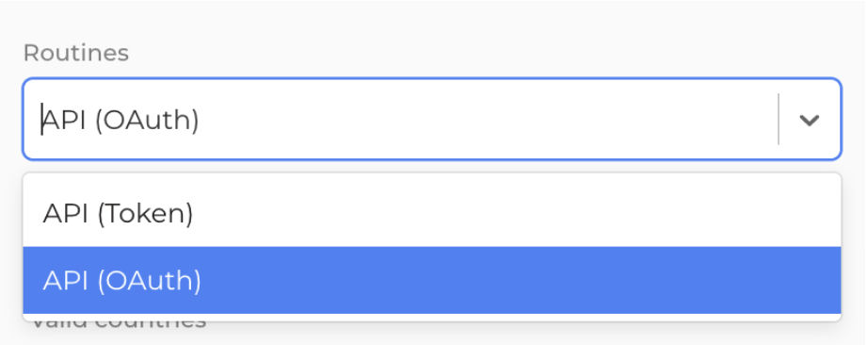
Task: Pick the first entry in Routines menu
Action: pos(432,214)
